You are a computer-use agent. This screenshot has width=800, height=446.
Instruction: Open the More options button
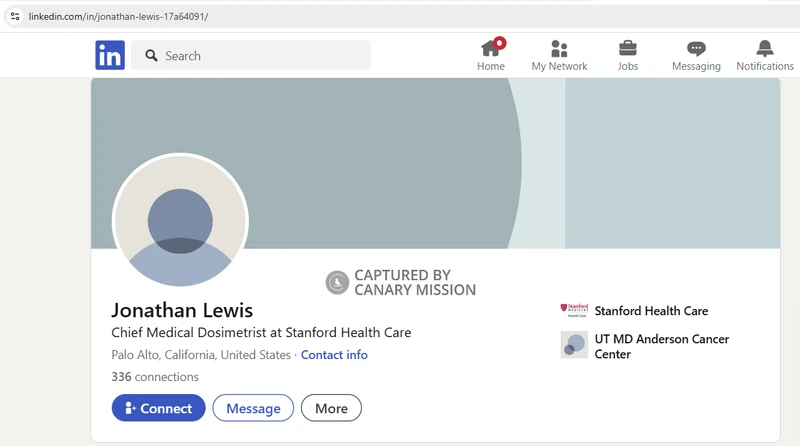coord(331,408)
